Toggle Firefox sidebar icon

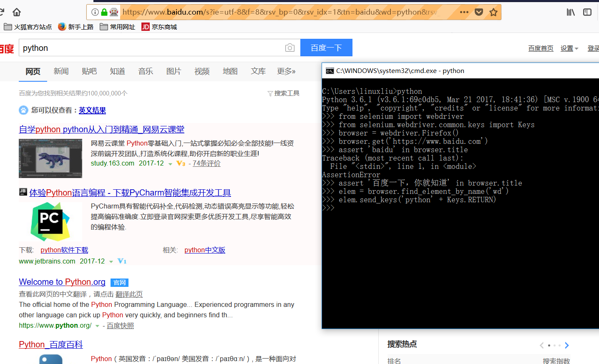[587, 12]
